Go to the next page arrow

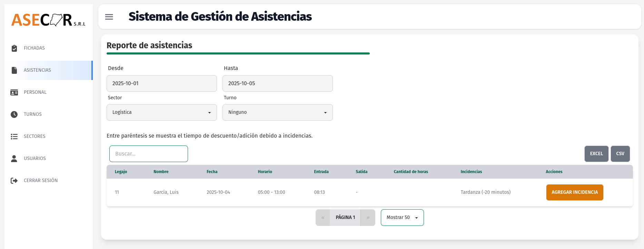tap(368, 218)
